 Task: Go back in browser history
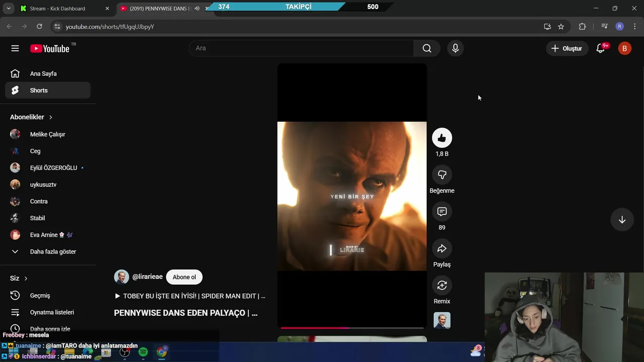(9, 26)
